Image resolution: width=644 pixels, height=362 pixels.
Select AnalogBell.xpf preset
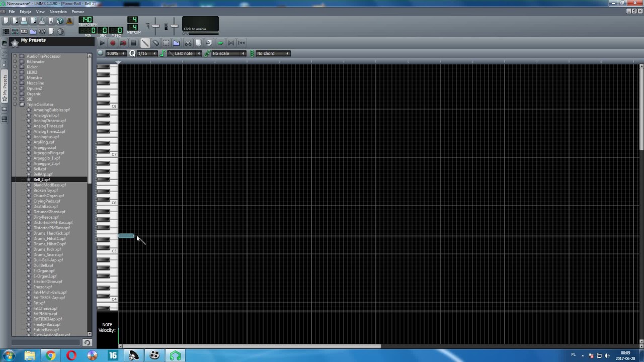[46, 115]
